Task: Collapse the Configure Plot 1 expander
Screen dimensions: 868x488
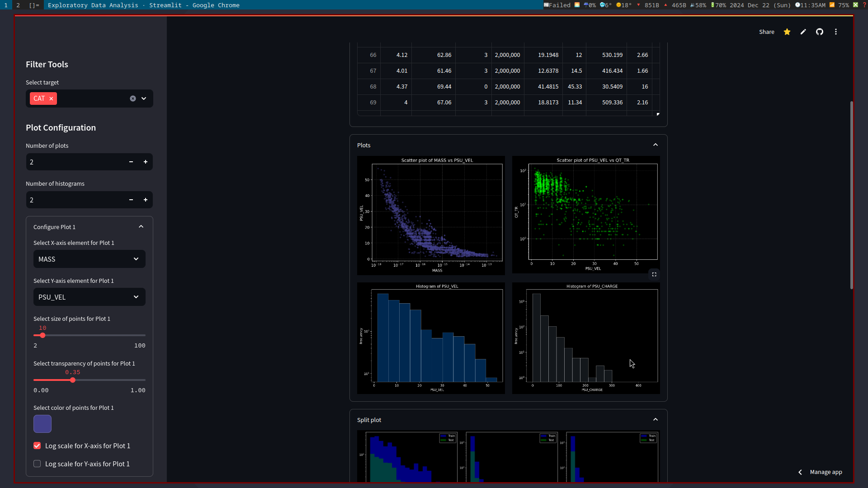Action: pyautogui.click(x=141, y=227)
